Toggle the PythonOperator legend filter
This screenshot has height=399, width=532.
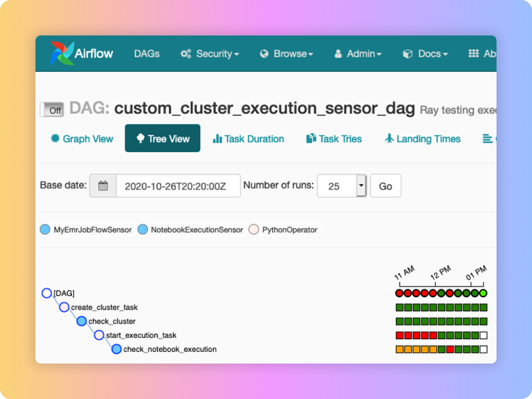pyautogui.click(x=254, y=229)
